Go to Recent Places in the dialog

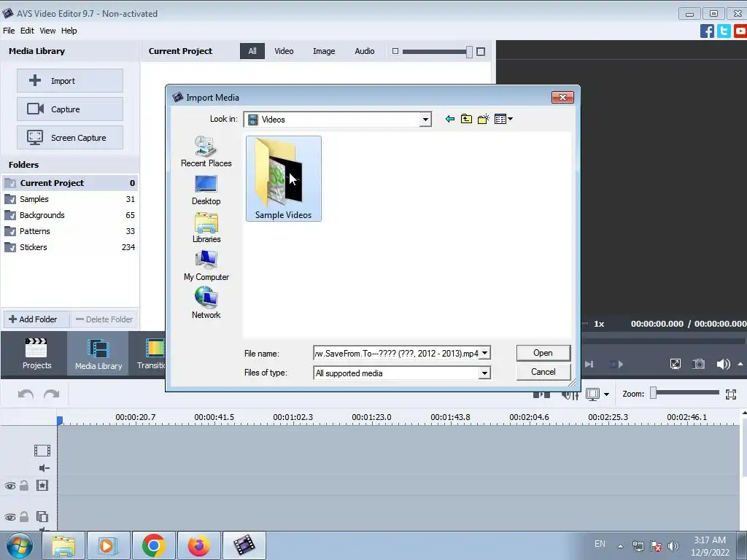point(206,152)
